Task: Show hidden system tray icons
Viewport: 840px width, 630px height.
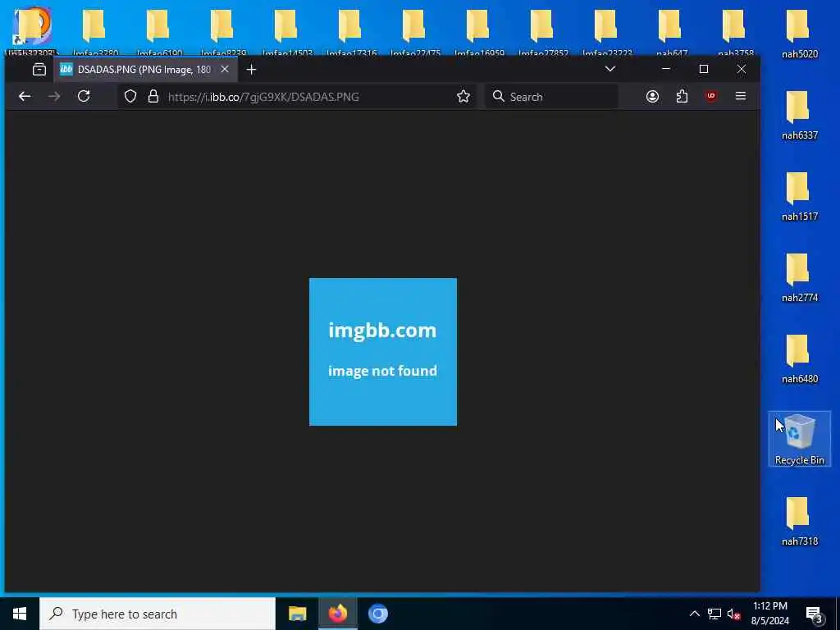Action: [x=694, y=614]
